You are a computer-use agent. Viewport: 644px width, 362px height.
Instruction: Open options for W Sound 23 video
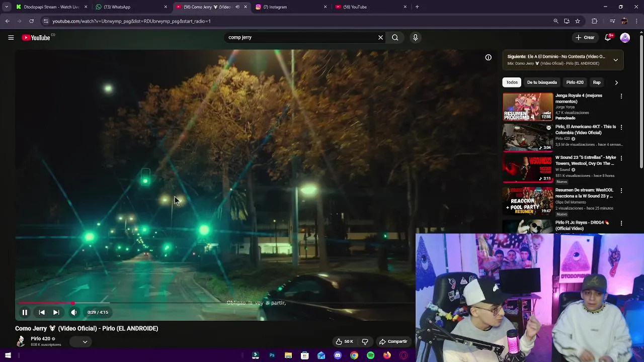pos(621,158)
